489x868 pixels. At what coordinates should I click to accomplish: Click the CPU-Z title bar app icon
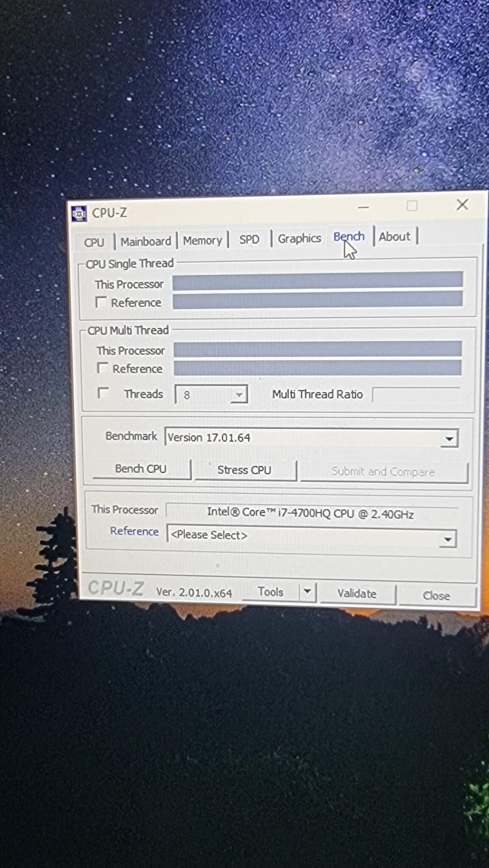(79, 214)
